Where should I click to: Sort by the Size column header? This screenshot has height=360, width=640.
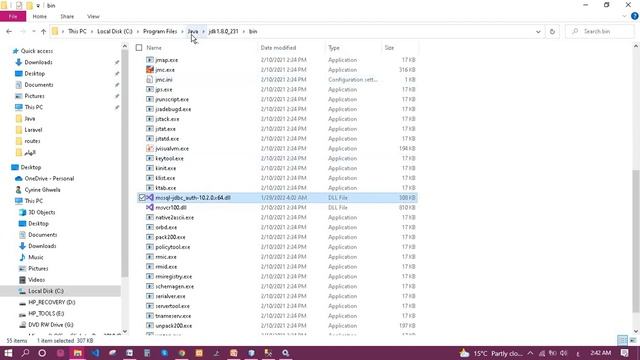click(389, 48)
